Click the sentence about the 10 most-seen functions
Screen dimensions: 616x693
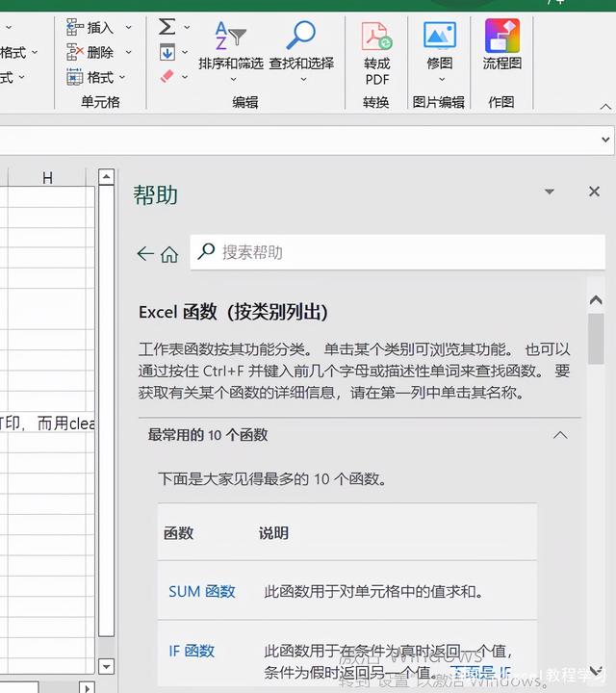272,478
